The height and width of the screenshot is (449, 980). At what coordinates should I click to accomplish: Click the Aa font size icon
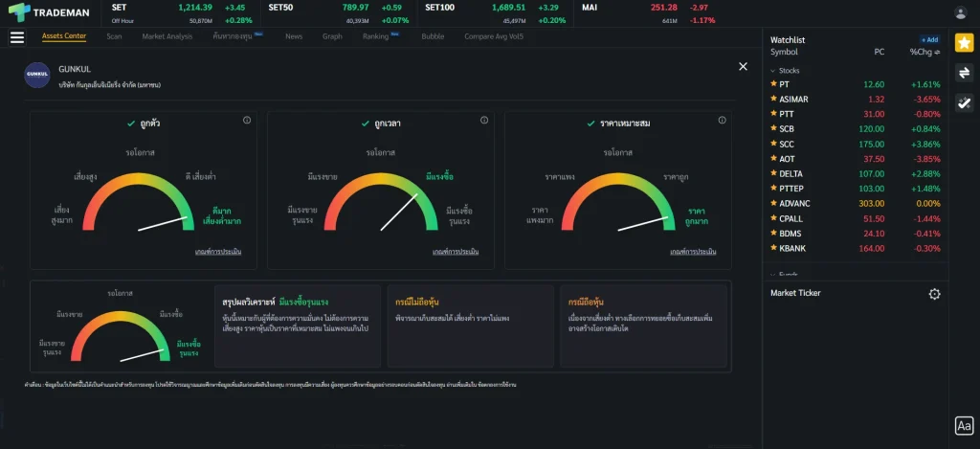click(964, 426)
